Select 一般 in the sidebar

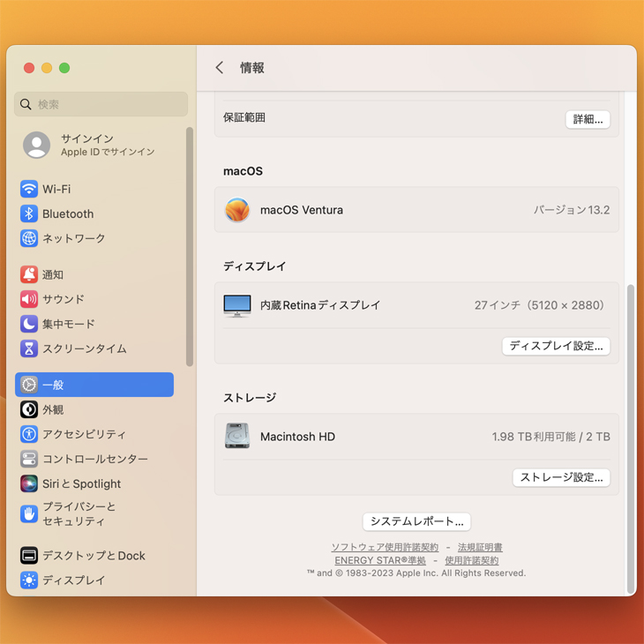pyautogui.click(x=94, y=386)
